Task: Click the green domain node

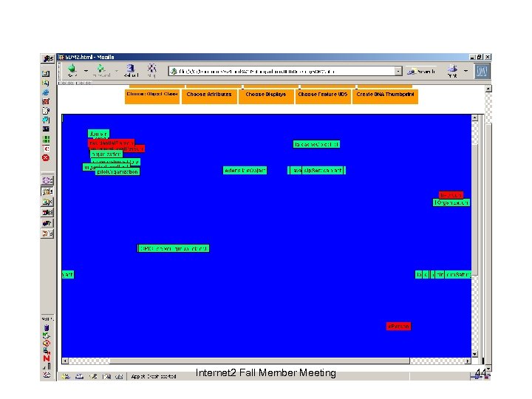Action: tap(98, 134)
